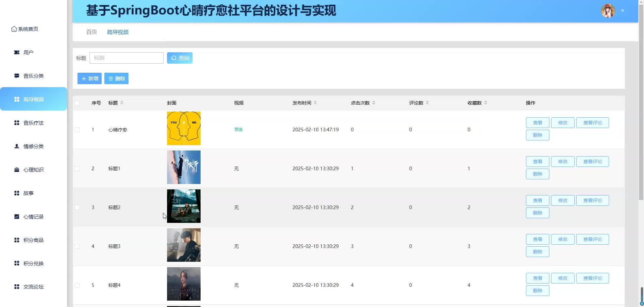Screen dimensions: 644x307
Task: Check the row checkbox for 心晴疗愈
Action: (77, 130)
